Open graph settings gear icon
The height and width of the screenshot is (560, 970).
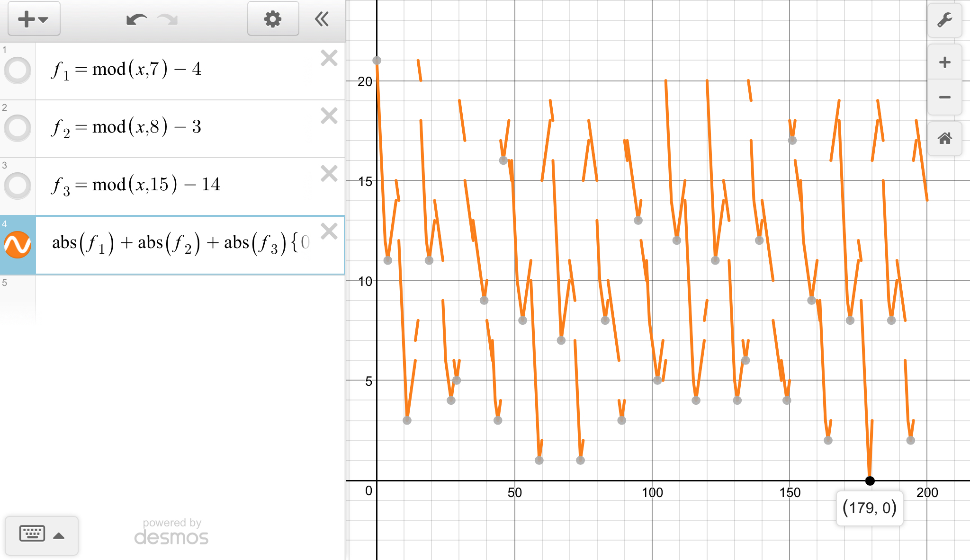coord(273,19)
